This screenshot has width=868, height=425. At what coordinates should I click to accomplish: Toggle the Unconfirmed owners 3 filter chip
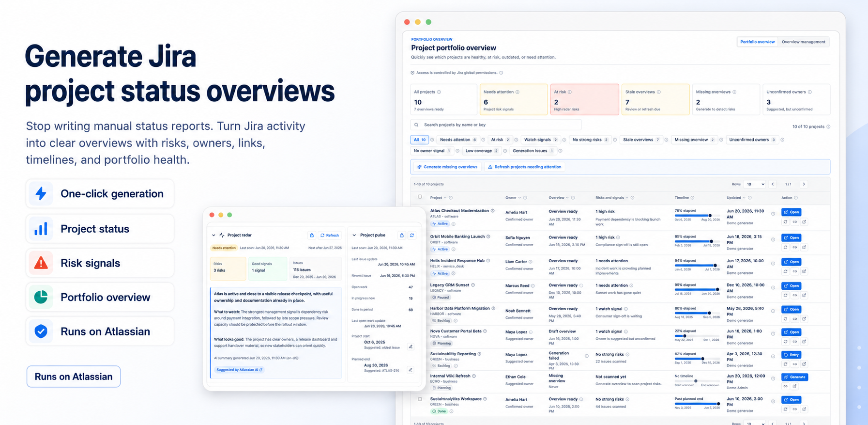(x=753, y=140)
